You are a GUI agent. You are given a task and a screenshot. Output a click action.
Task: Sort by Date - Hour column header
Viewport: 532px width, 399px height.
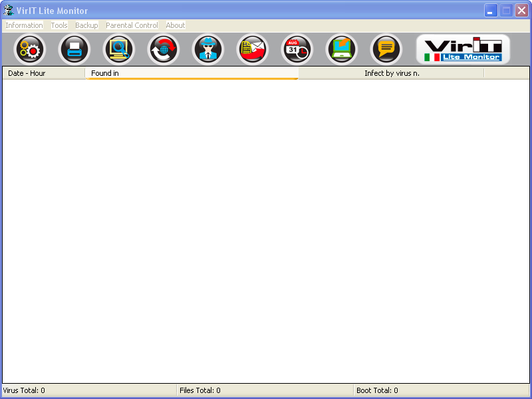(44, 73)
